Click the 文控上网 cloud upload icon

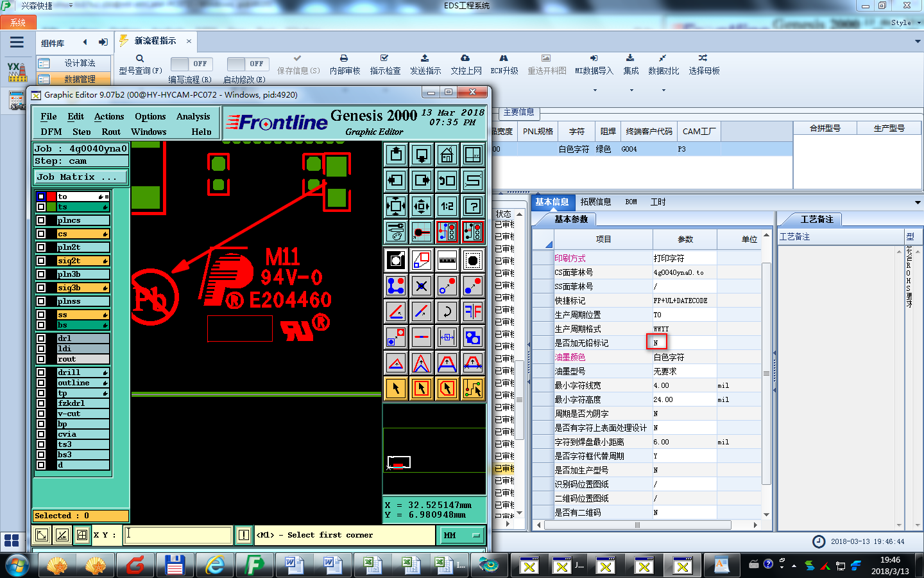(x=465, y=58)
